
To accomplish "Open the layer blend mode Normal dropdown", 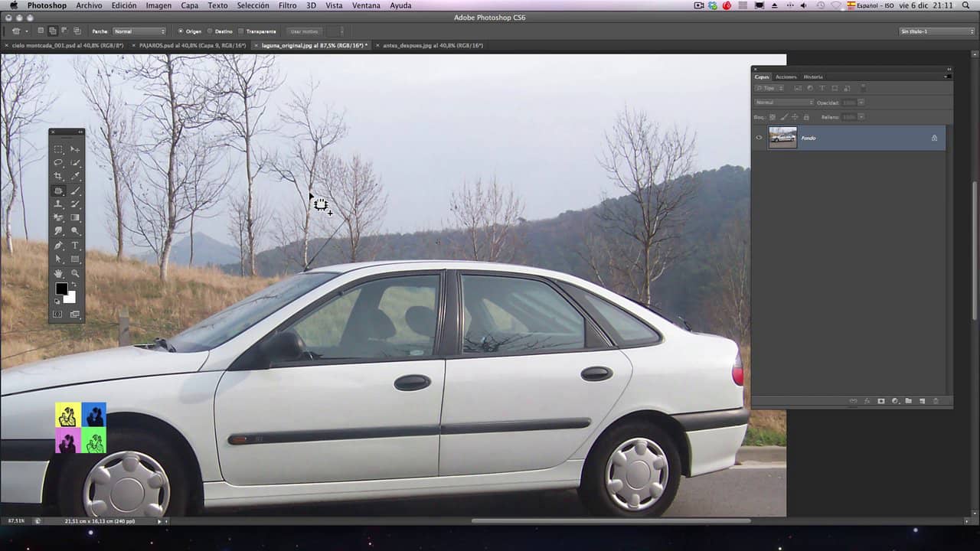I will click(x=784, y=103).
